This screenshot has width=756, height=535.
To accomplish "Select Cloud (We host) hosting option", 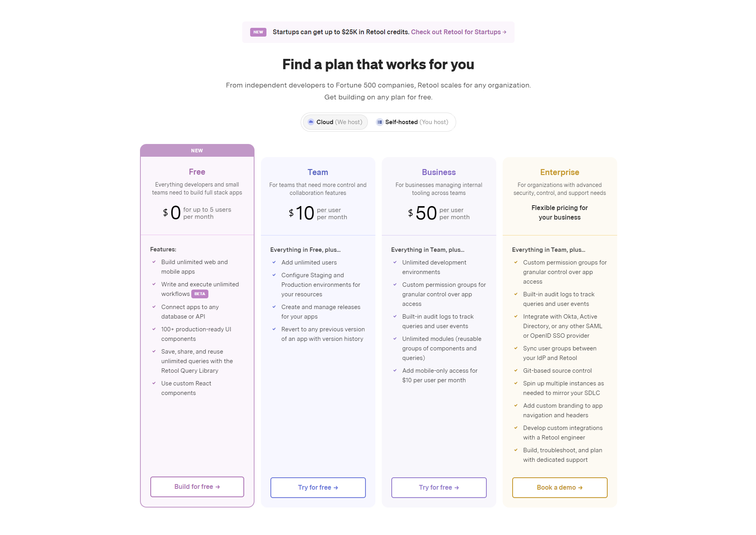I will (x=335, y=122).
